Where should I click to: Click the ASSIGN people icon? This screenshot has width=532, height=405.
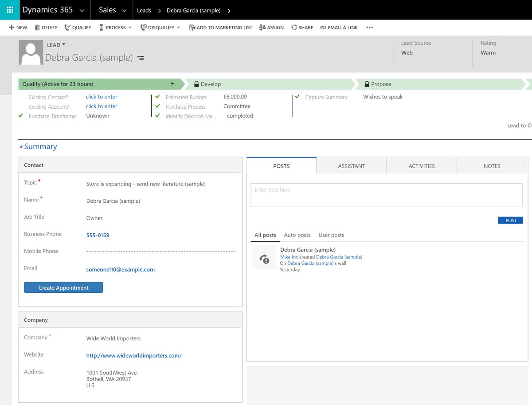point(262,28)
